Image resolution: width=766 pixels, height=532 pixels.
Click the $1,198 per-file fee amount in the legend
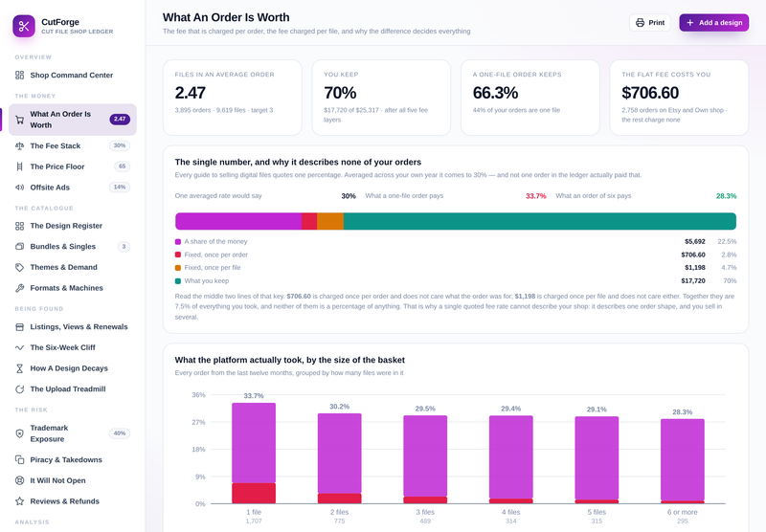click(x=695, y=268)
